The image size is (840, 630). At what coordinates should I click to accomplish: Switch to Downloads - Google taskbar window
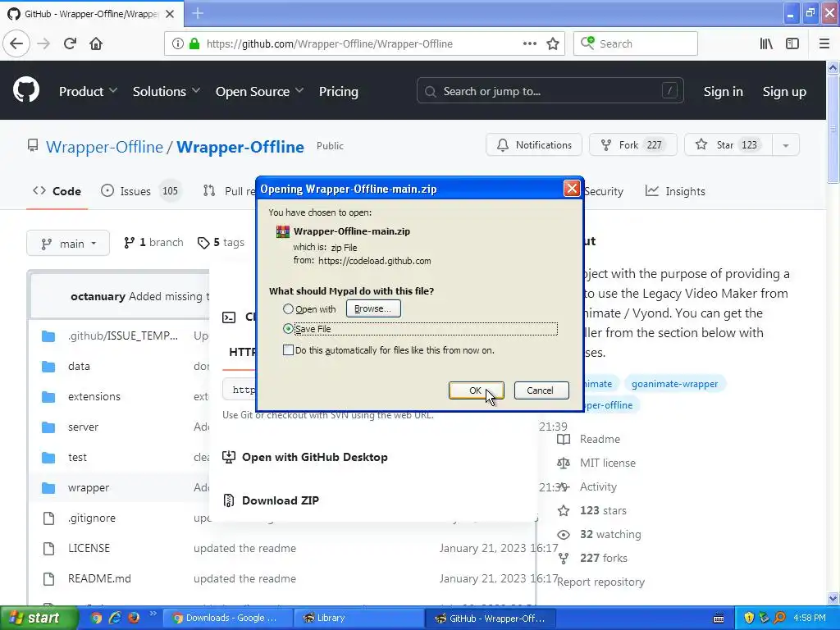[x=226, y=619]
